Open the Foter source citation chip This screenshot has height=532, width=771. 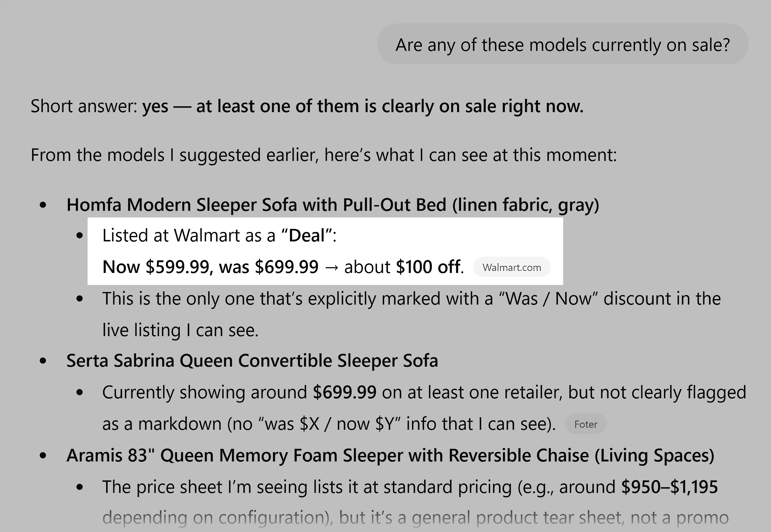coord(586,424)
